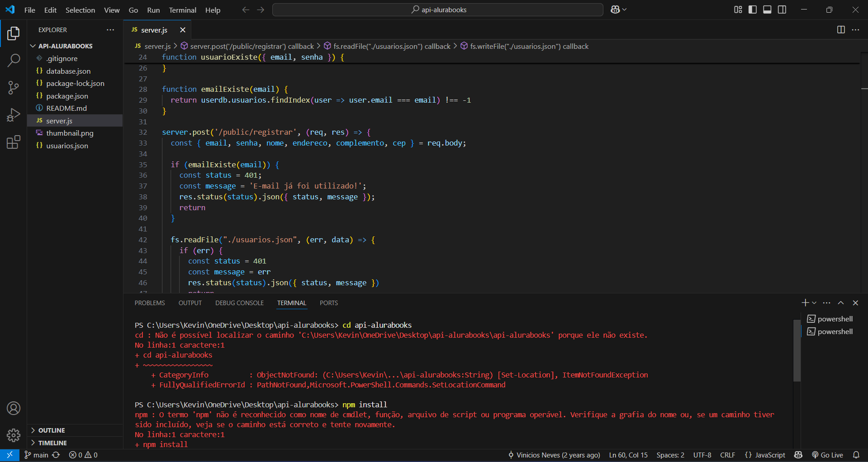Viewport: 868px width, 462px height.
Task: Click the main branch indicator
Action: pos(36,455)
